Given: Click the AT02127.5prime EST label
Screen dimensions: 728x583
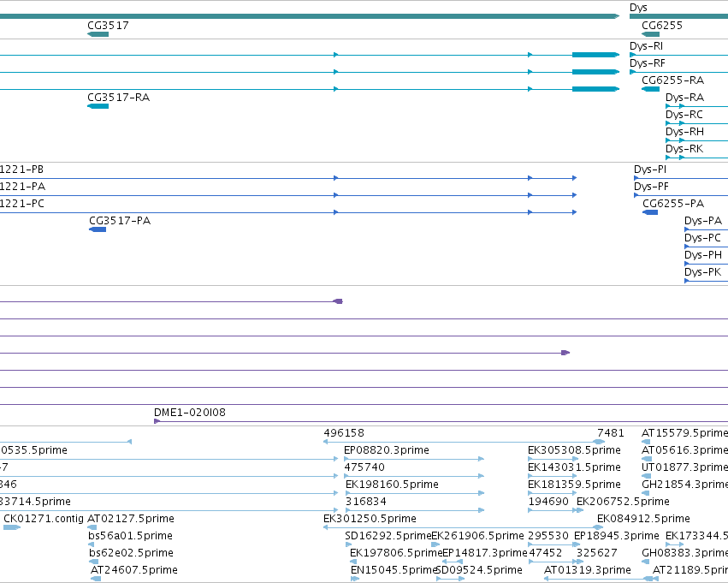Looking at the screenshot, I should click(x=131, y=520).
